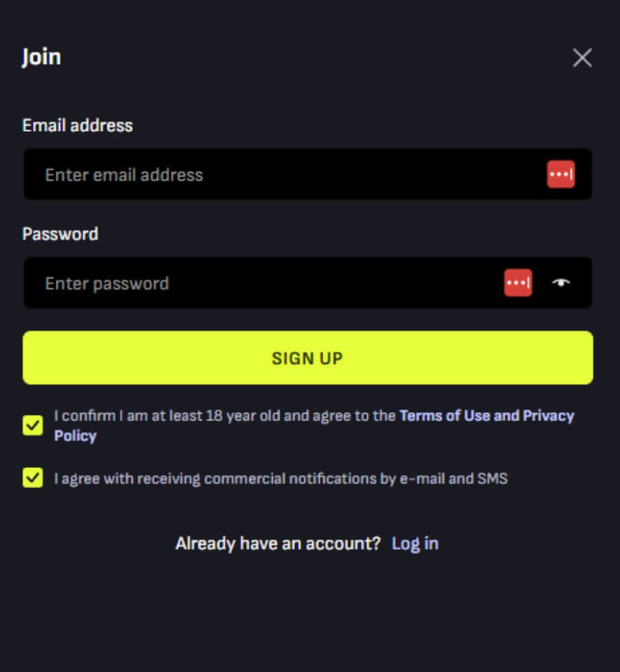Close the Join dialog with the X
Viewport: 620px width, 672px height.
pyautogui.click(x=582, y=58)
